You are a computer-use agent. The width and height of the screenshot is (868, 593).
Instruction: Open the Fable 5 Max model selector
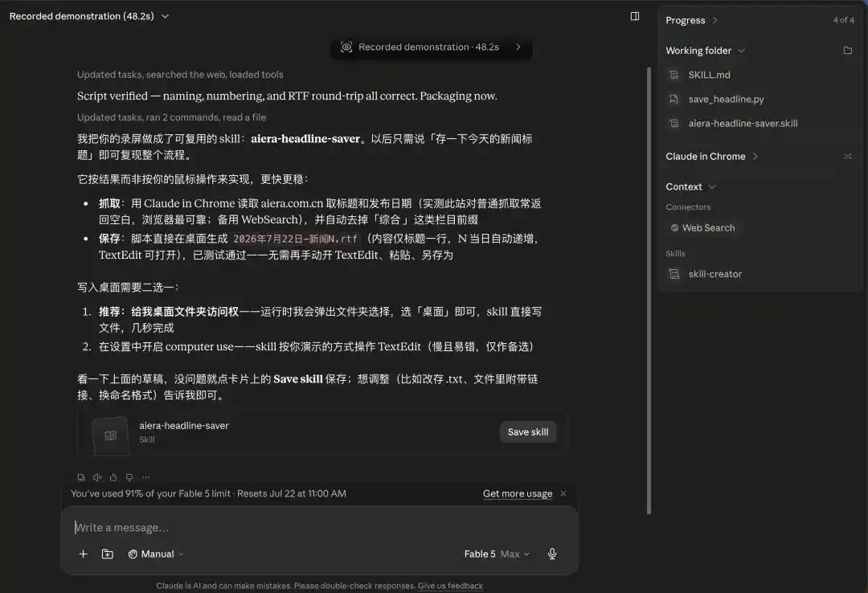coord(497,554)
